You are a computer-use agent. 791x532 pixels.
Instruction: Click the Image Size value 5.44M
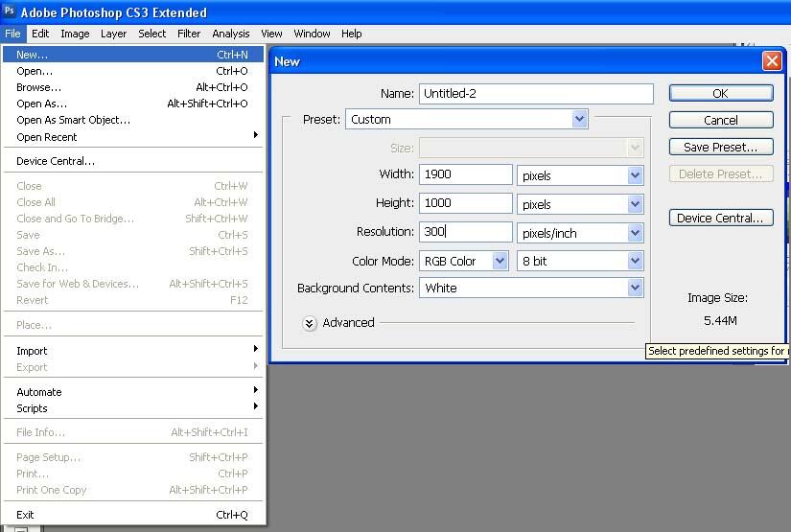[x=720, y=321]
